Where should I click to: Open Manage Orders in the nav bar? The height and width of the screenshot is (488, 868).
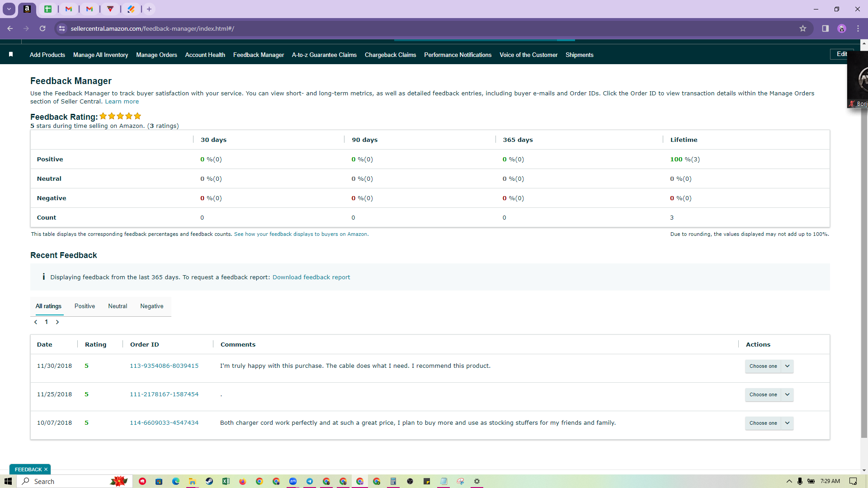click(156, 55)
